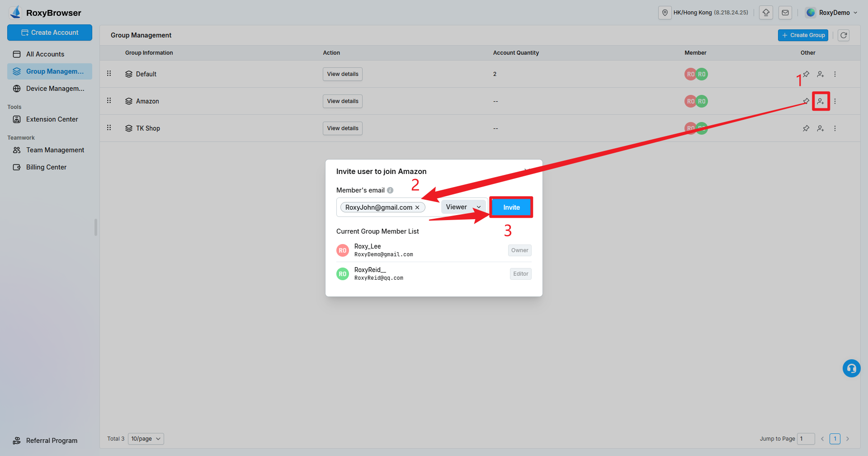Open more options for TK Shop group

[835, 128]
